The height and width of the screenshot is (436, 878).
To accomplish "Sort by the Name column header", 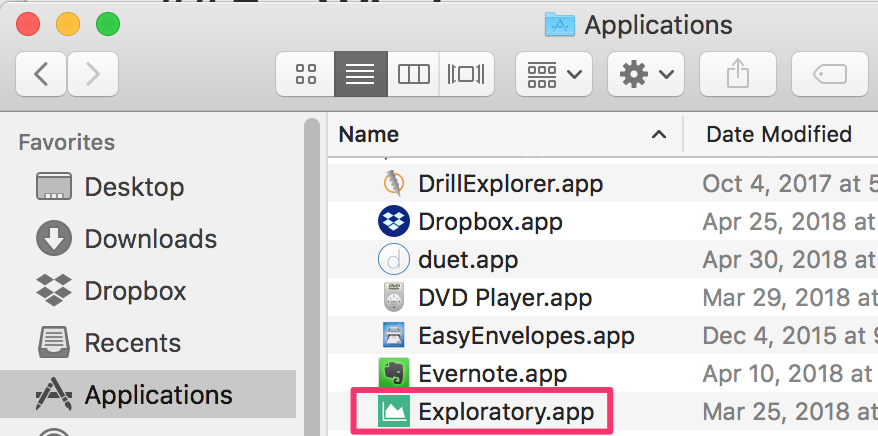I will tap(368, 134).
